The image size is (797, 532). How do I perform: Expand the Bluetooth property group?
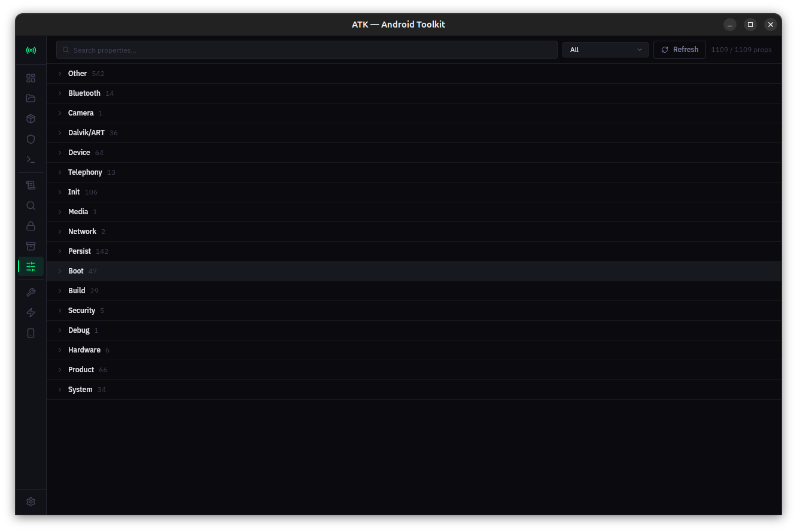pyautogui.click(x=414, y=93)
